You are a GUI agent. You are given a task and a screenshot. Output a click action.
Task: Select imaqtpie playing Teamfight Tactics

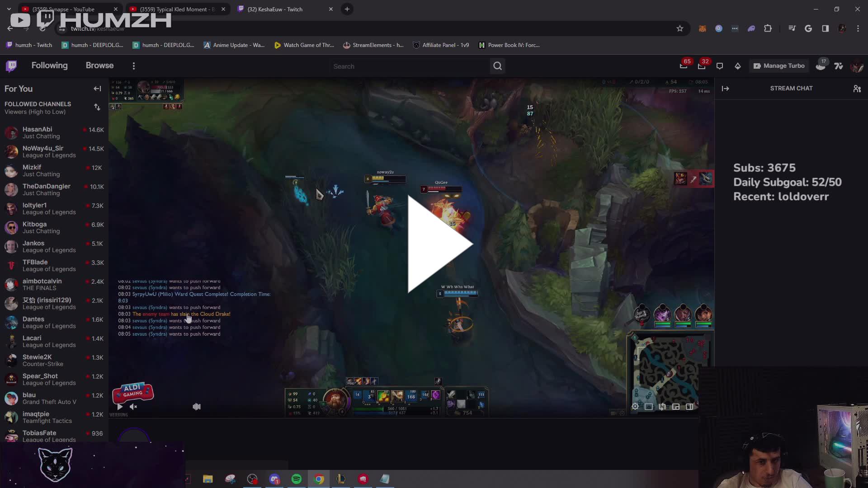(x=54, y=417)
